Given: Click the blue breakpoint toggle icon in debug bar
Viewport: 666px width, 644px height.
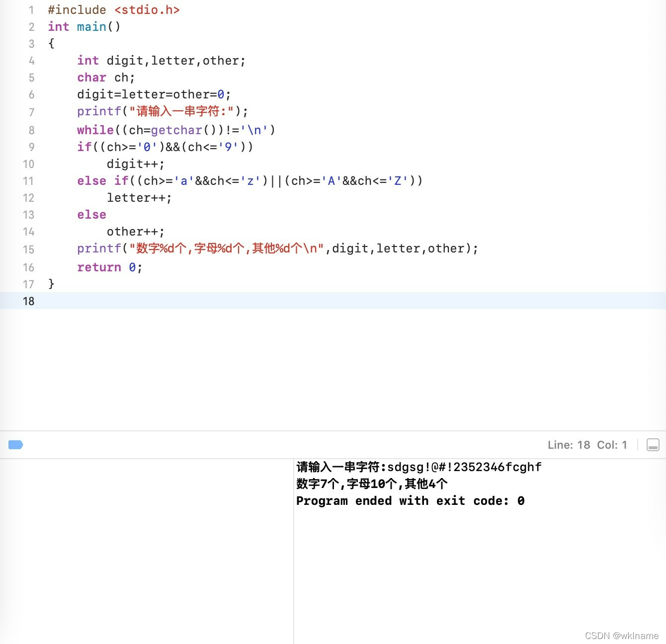Looking at the screenshot, I should (16, 445).
